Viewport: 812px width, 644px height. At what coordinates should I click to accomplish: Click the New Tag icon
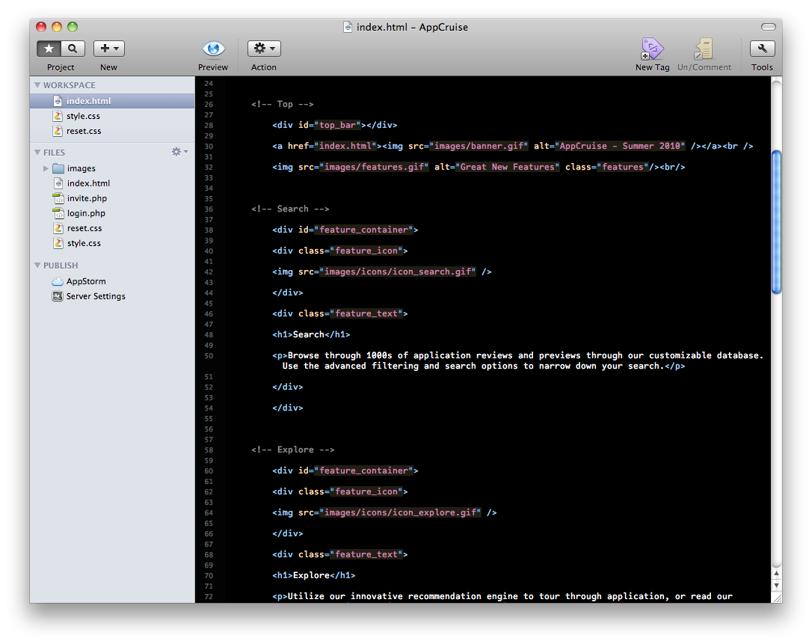[652, 49]
